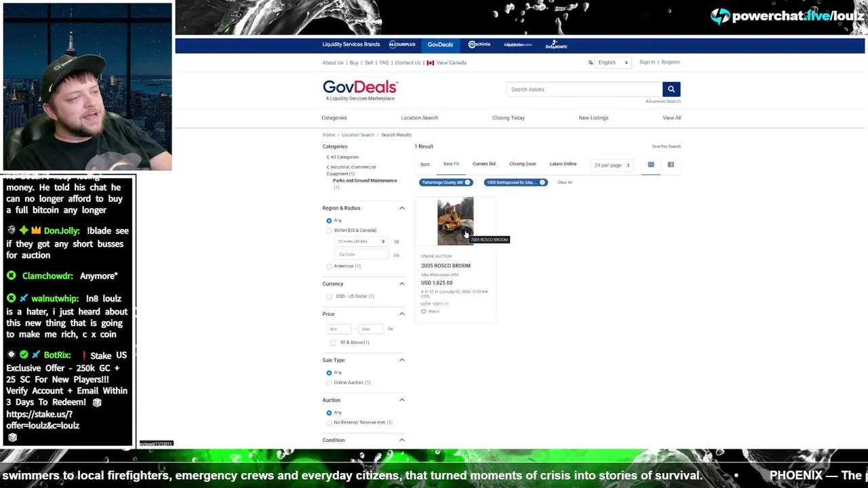This screenshot has height=488, width=868.
Task: Click the blue magnifier search button
Action: tap(671, 89)
